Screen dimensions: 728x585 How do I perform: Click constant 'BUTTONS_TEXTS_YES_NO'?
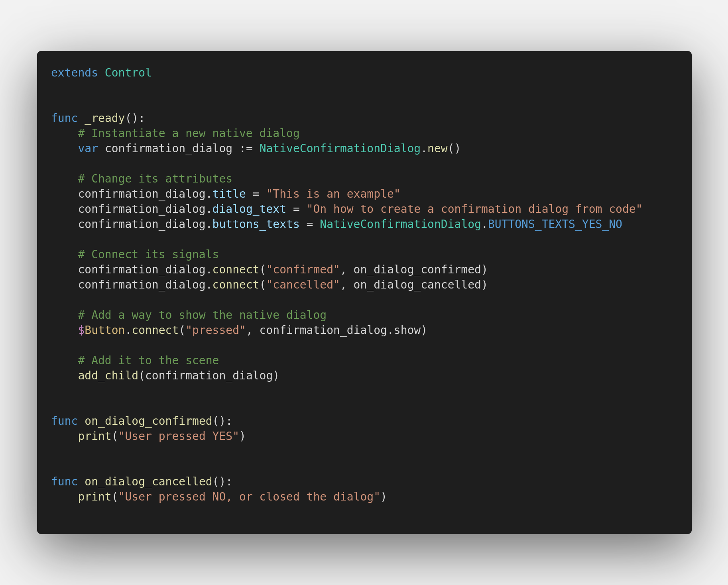click(555, 224)
